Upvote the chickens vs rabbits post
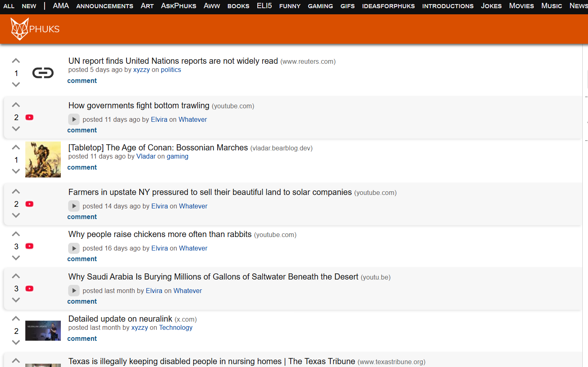 click(x=16, y=234)
